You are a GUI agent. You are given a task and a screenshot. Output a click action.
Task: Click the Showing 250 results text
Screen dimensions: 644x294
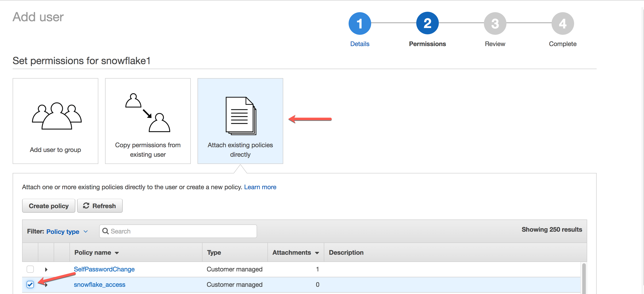[x=552, y=230]
